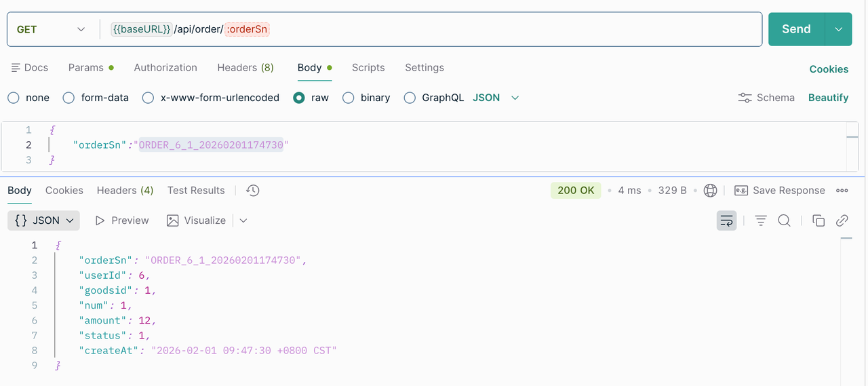The image size is (868, 386).
Task: Open the three-dot more options menu
Action: pos(842,191)
